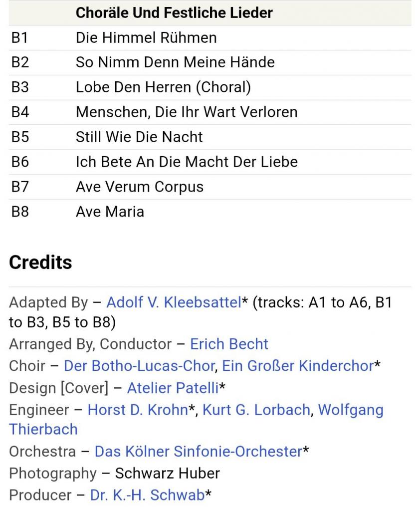Open Atelier Patelli cover design link
The width and height of the screenshot is (420, 511).
click(x=173, y=388)
